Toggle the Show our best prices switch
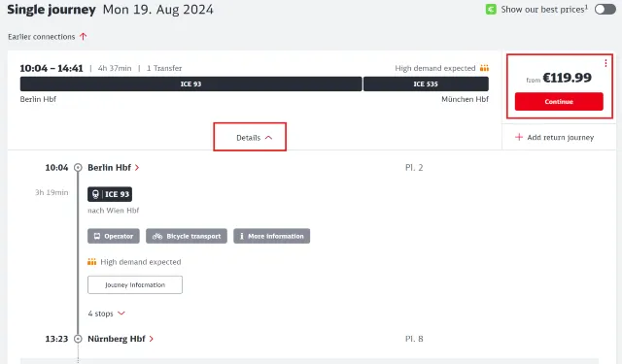This screenshot has height=364, width=622. click(605, 10)
